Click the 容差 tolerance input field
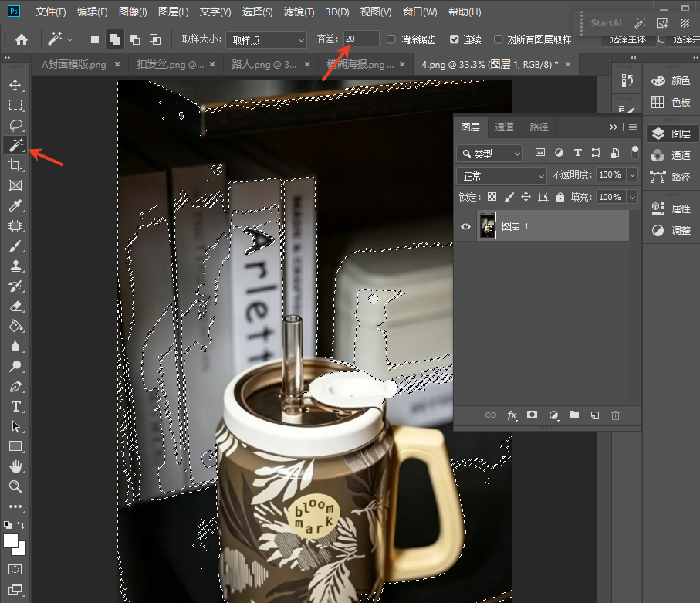 (361, 39)
